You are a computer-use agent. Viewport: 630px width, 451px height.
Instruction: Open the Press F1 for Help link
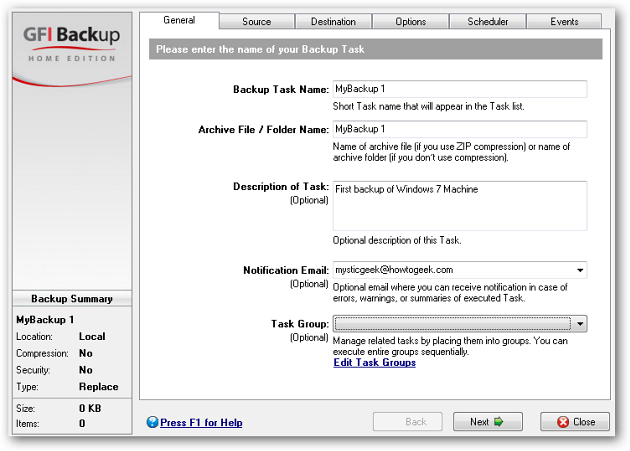201,422
